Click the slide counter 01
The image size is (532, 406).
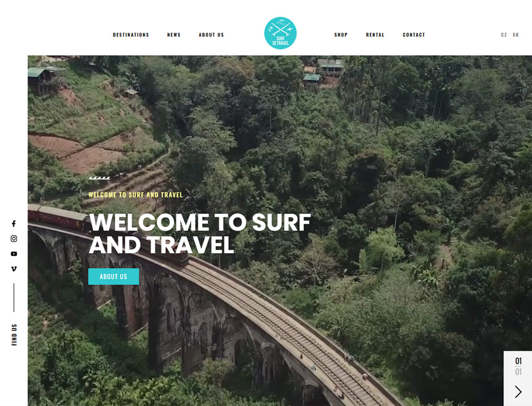pyautogui.click(x=518, y=361)
